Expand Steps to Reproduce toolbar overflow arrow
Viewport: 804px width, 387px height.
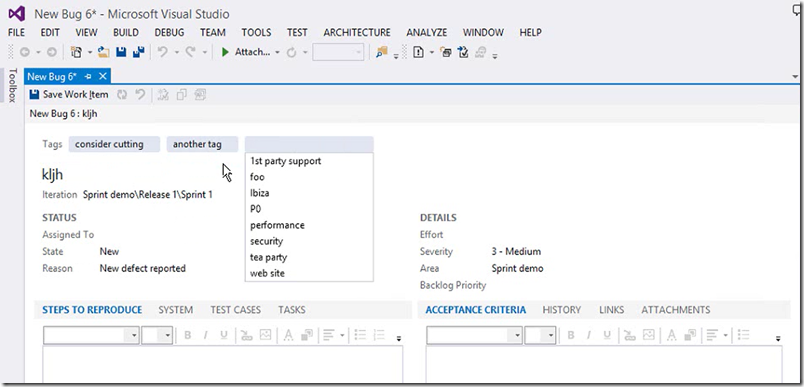tap(398, 338)
